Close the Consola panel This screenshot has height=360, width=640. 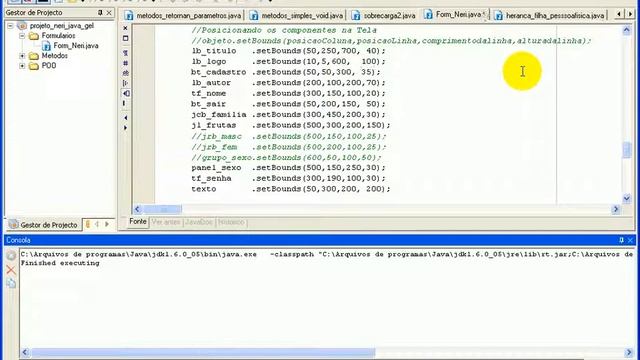point(630,240)
